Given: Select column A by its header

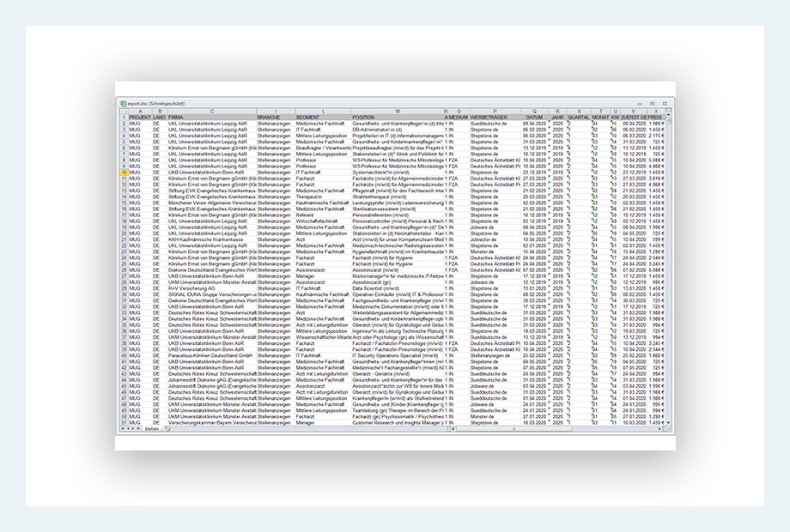Looking at the screenshot, I should (140, 112).
